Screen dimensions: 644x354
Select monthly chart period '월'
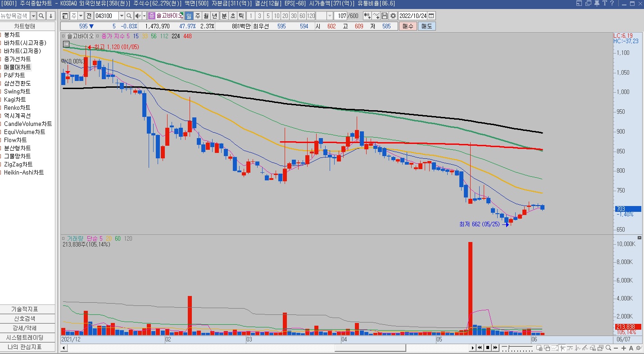click(x=206, y=16)
